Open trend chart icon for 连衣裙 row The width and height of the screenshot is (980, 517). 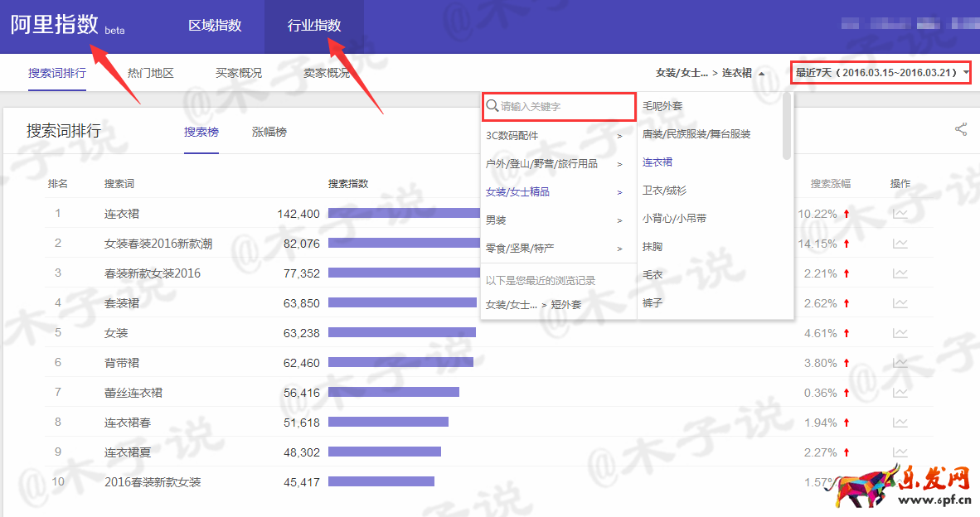900,214
